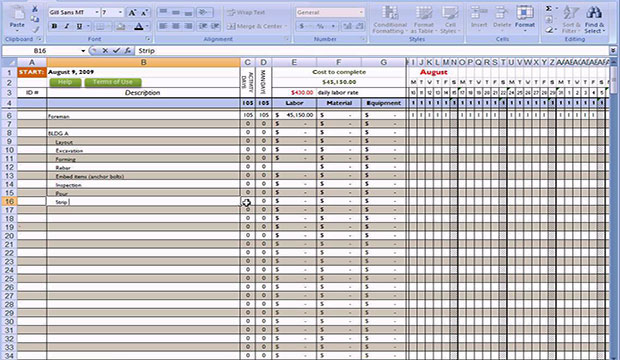The width and height of the screenshot is (620, 360).
Task: Click the Fill down icon in Editing
Action: [549, 19]
